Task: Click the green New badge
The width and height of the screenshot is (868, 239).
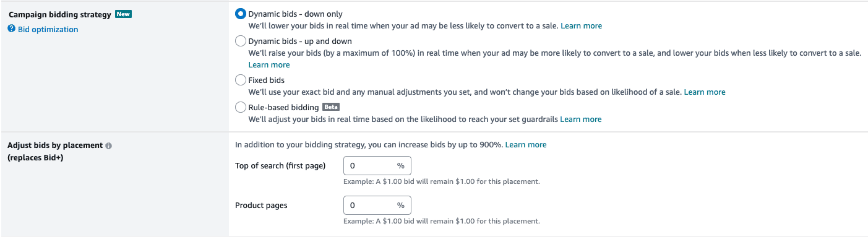Action: pos(123,14)
